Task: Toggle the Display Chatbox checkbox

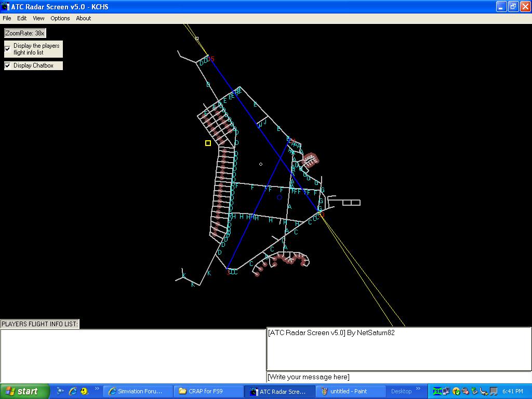Action: (x=8, y=65)
